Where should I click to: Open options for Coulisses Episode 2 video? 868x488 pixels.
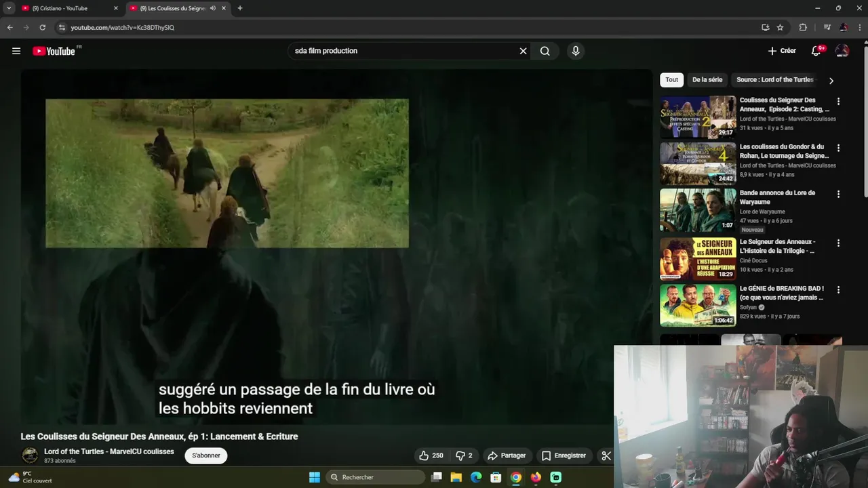[838, 102]
